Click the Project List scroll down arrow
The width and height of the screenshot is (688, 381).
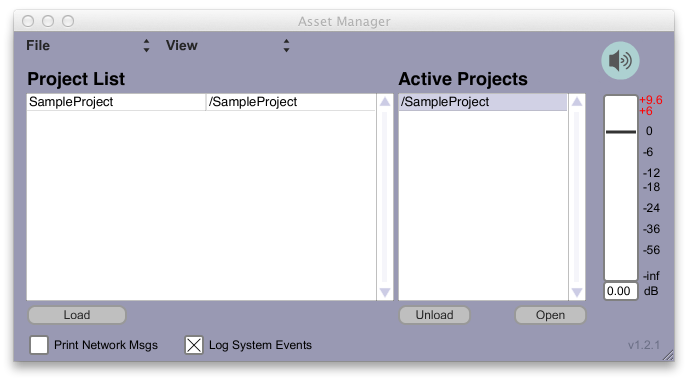pos(385,292)
